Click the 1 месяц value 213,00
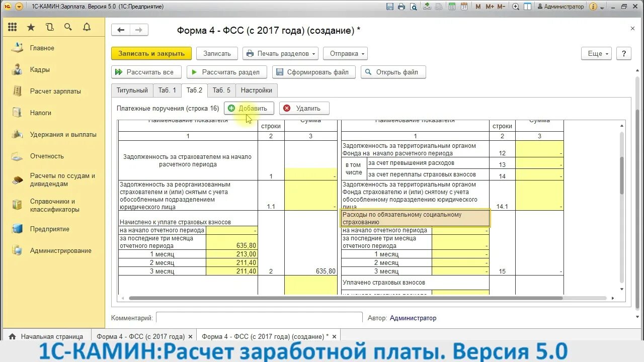Viewport: 644px width, 362px height. click(x=232, y=254)
